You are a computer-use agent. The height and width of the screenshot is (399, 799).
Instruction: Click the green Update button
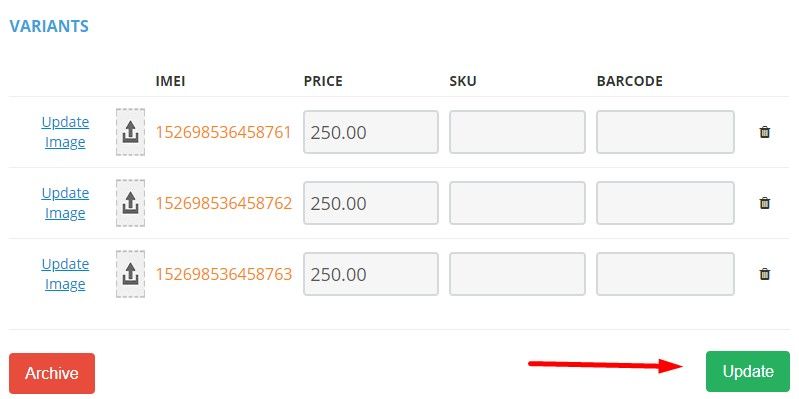pos(748,371)
